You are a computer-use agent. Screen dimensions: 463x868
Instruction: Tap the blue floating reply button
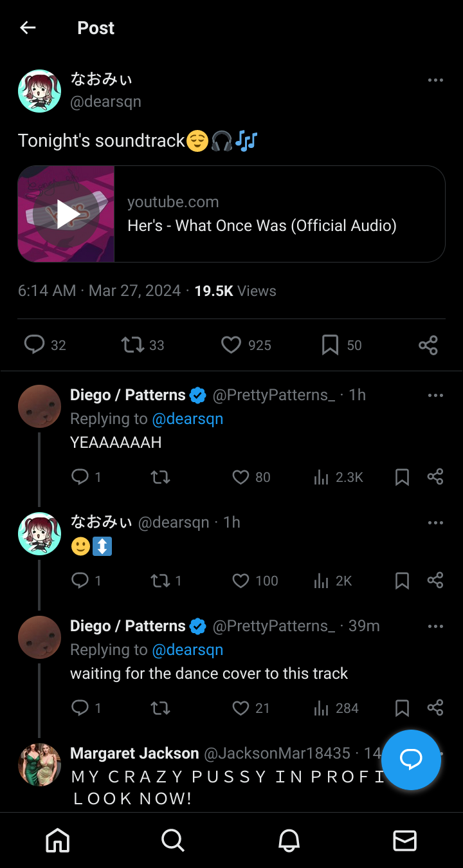(411, 760)
